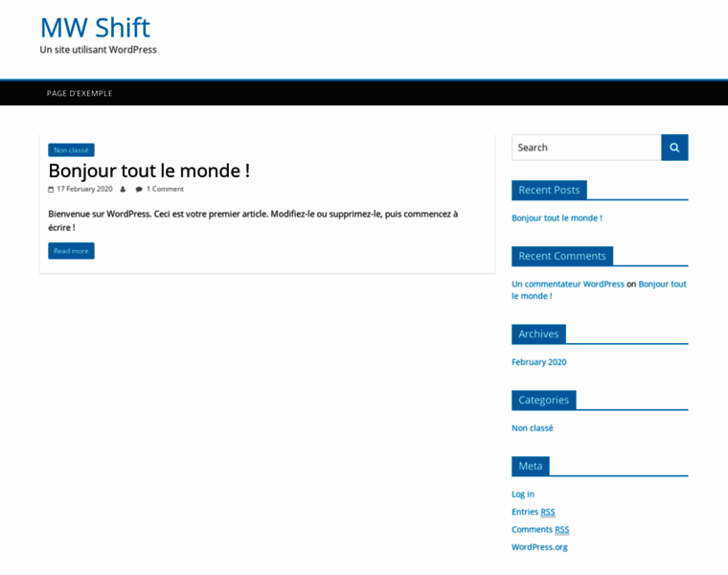The width and height of the screenshot is (728, 575).
Task: Visit Un commentateur WordPress author link
Action: pos(568,284)
